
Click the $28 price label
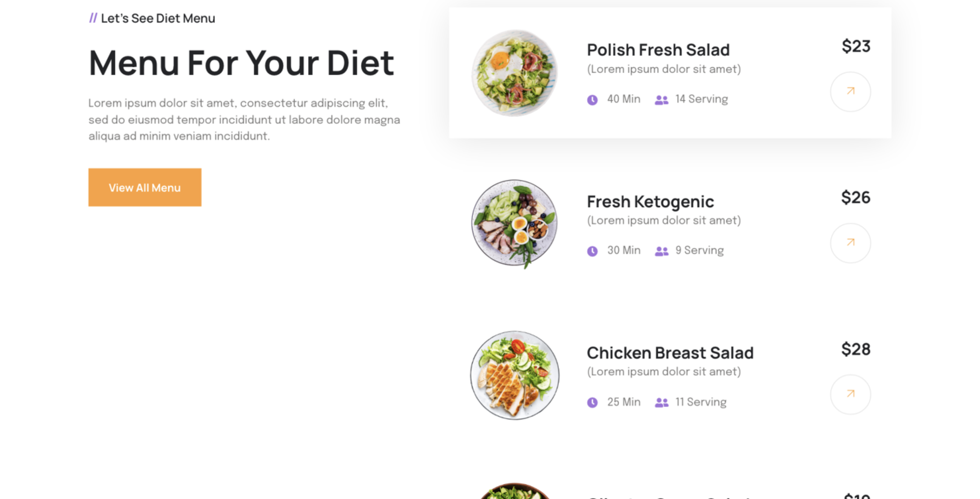[x=856, y=349]
